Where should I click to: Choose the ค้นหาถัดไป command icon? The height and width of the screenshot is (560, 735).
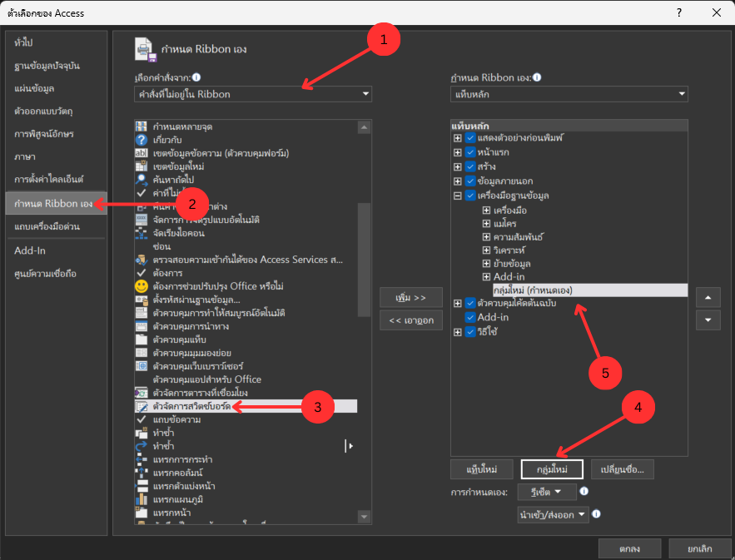pyautogui.click(x=142, y=179)
